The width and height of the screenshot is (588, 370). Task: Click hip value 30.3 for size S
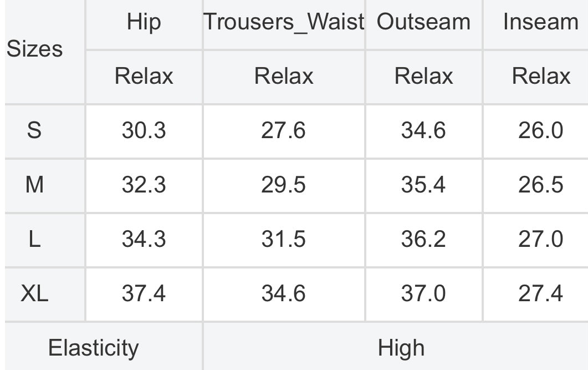[x=144, y=130]
